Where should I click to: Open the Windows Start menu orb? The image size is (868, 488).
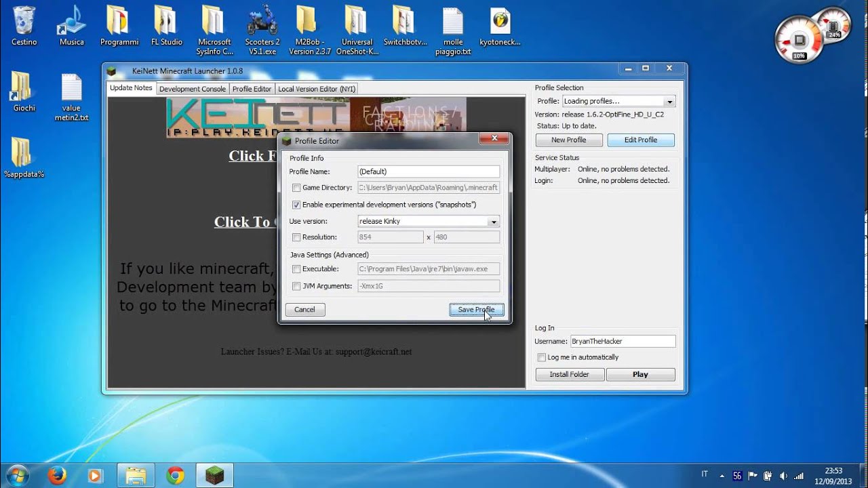pos(17,475)
